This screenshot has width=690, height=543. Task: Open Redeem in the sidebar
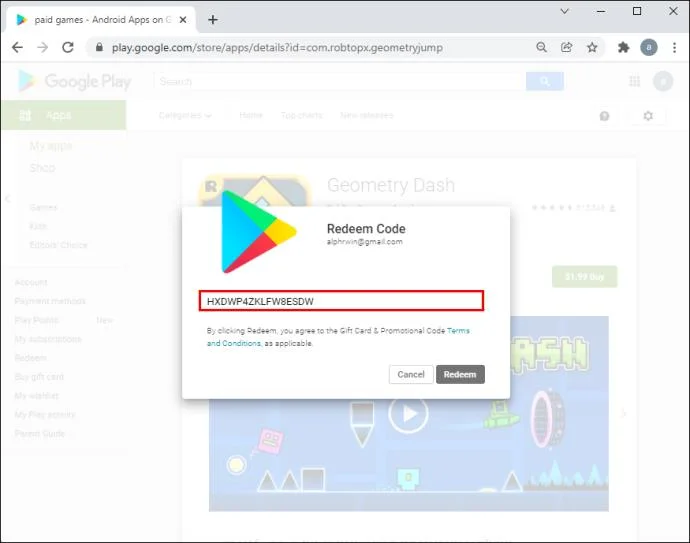(x=30, y=358)
